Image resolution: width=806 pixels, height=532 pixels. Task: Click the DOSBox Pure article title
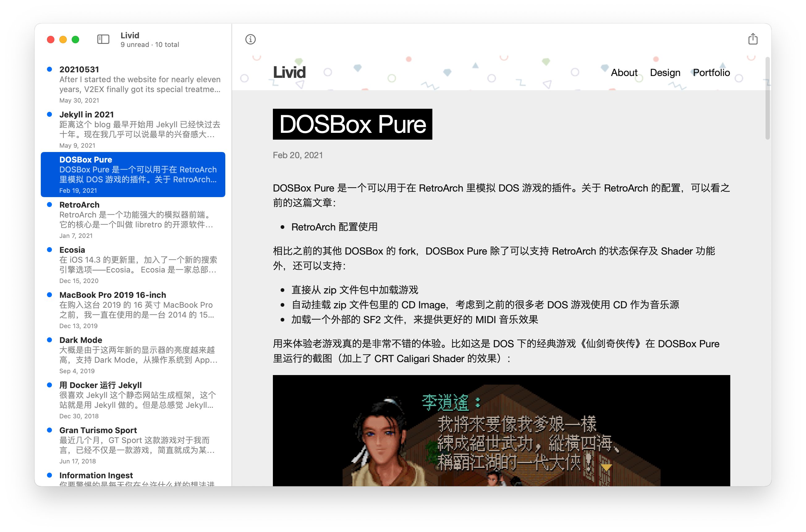[352, 124]
